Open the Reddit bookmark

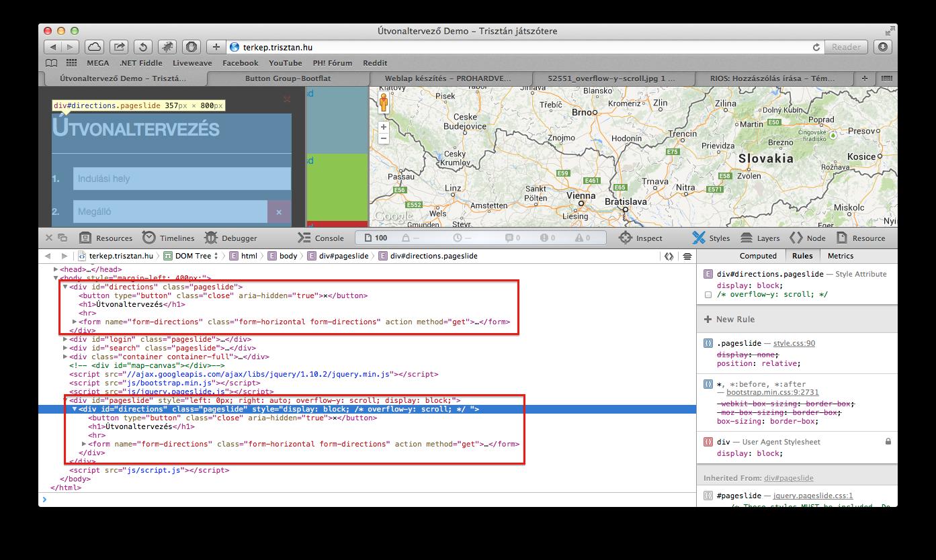(375, 63)
